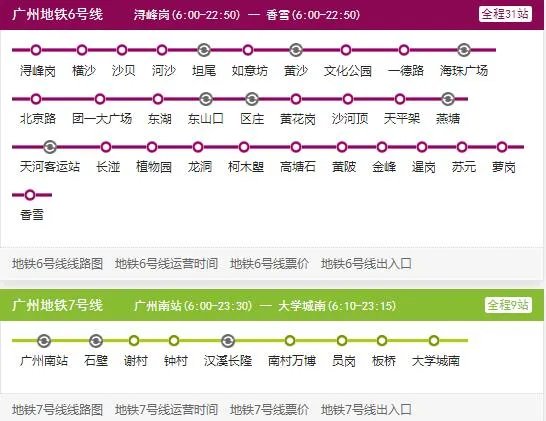Select the 汉溪长隆 transfer station icon
Viewport: 546px width, 421px height.
[228, 341]
